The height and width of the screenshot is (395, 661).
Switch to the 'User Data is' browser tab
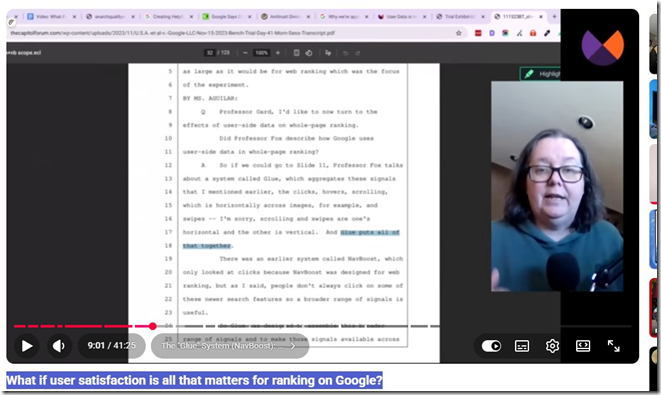(401, 16)
